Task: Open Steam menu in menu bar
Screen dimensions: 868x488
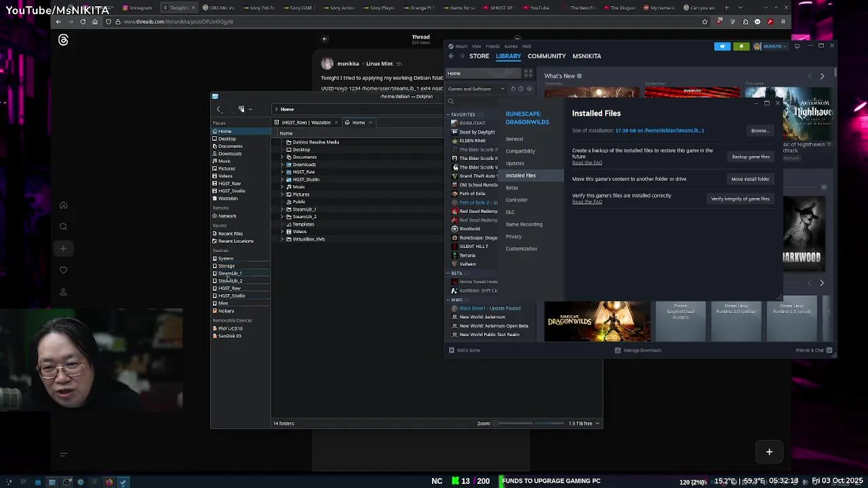Action: tap(461, 46)
